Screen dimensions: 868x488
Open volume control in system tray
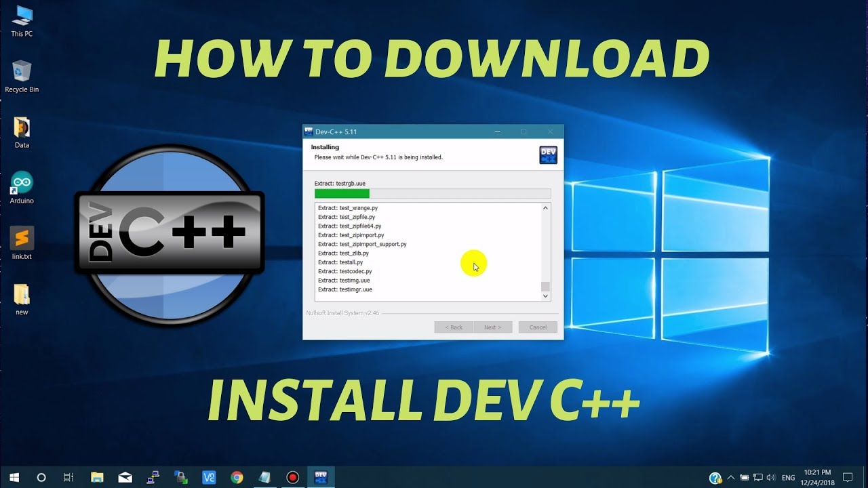click(770, 478)
